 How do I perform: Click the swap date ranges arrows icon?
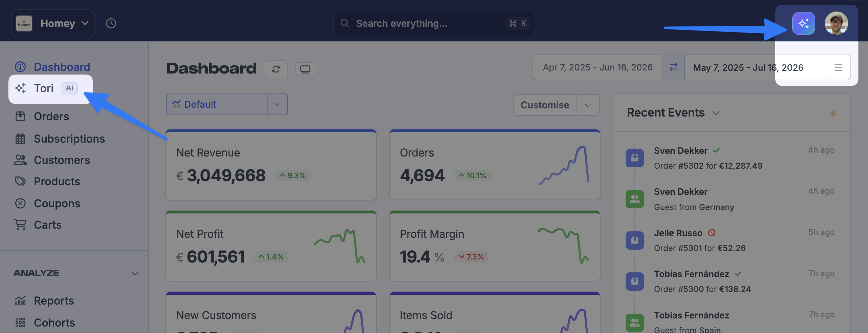674,67
